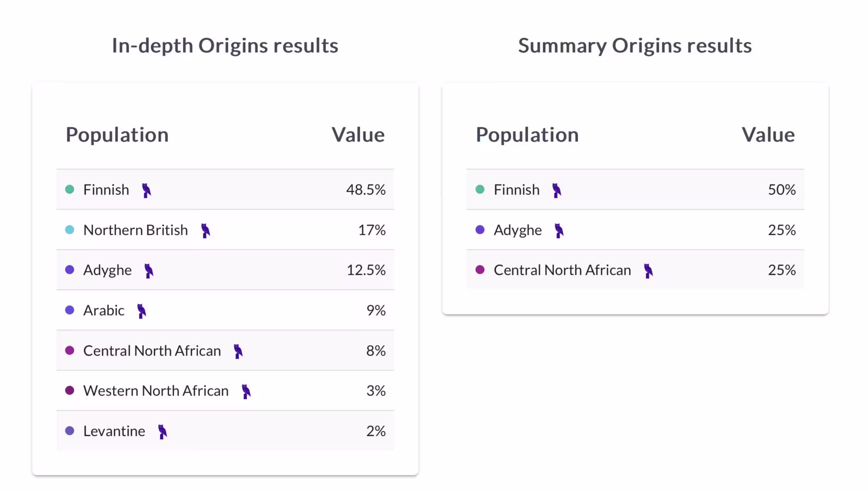Click the green dot for Finnish in In-depth table
868x492 pixels.
point(70,189)
